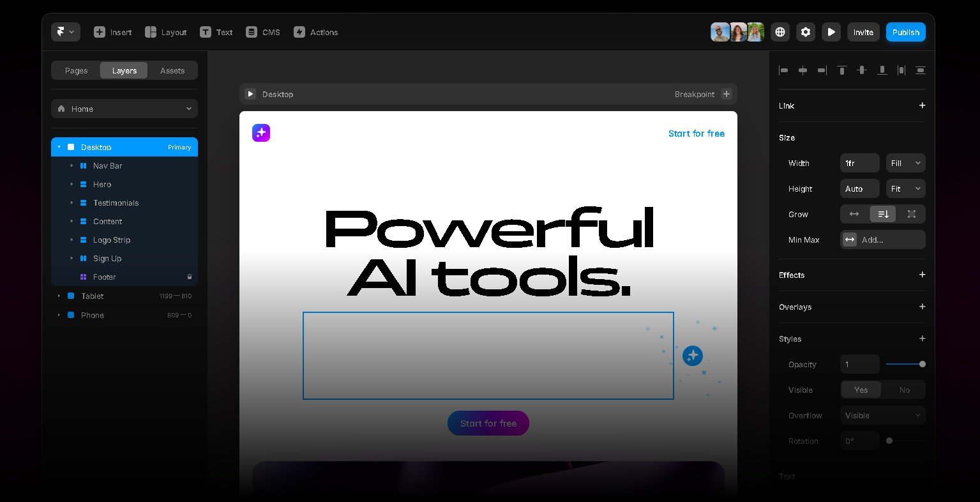Set Visible to No
This screenshot has height=502, width=980.
tap(904, 390)
